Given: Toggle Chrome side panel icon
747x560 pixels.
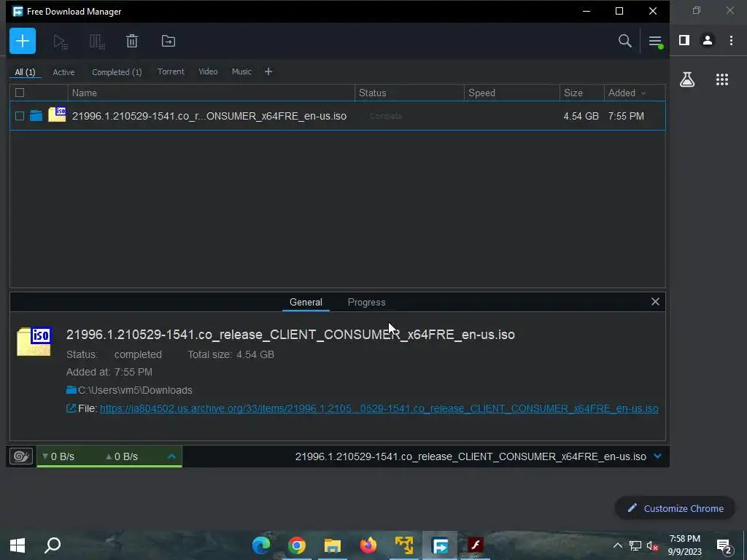Looking at the screenshot, I should (684, 41).
